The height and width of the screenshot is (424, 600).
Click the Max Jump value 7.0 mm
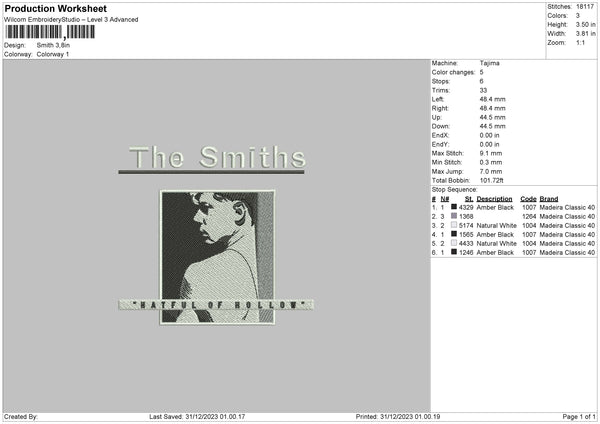[491, 171]
